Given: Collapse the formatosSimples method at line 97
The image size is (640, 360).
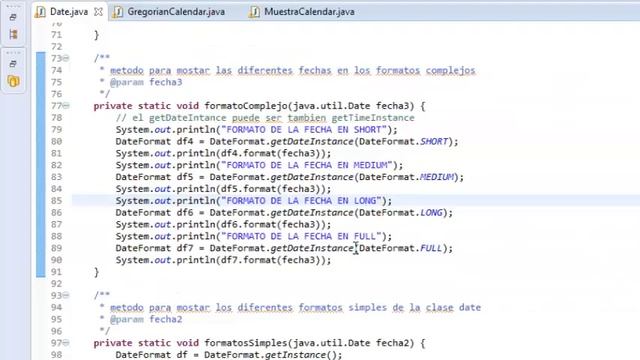Looking at the screenshot, I should coord(66,343).
